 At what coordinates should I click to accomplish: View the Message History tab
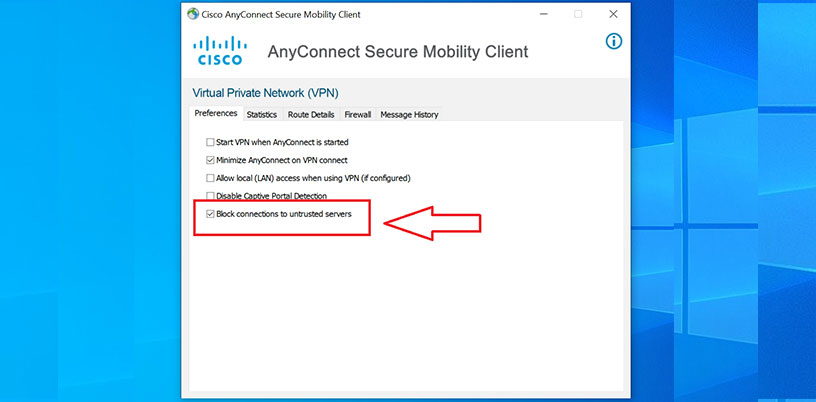(409, 115)
